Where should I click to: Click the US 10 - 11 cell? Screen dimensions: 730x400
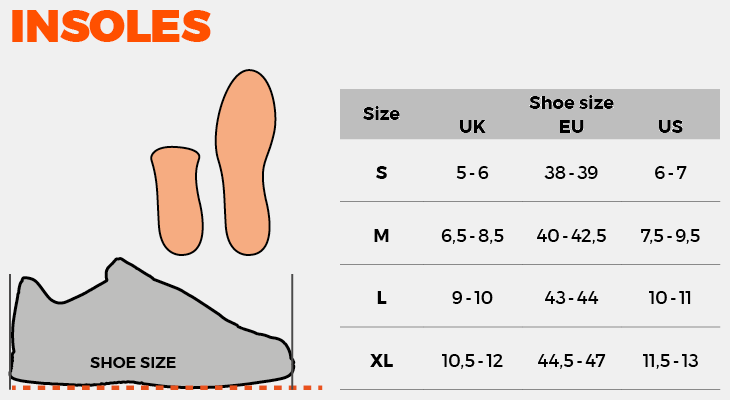(670, 298)
